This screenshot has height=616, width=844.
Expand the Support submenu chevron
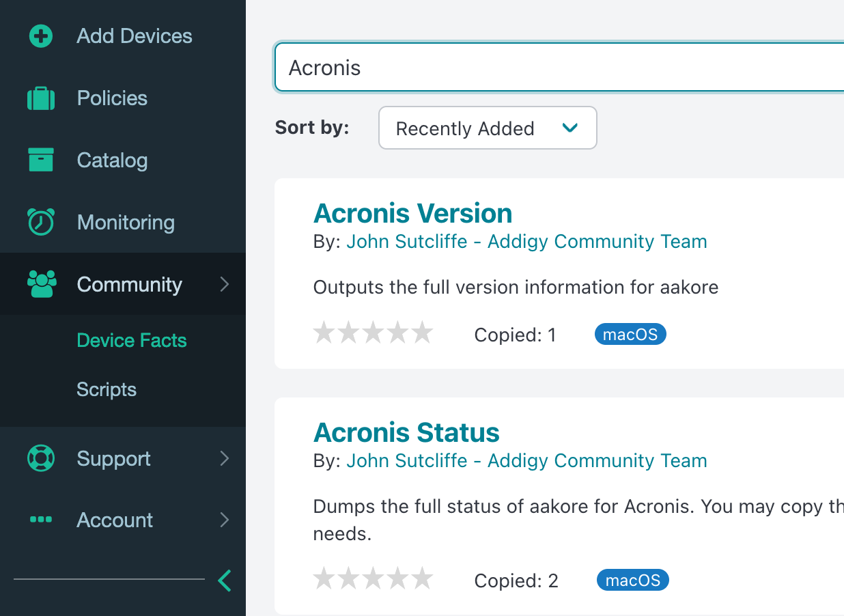point(225,458)
